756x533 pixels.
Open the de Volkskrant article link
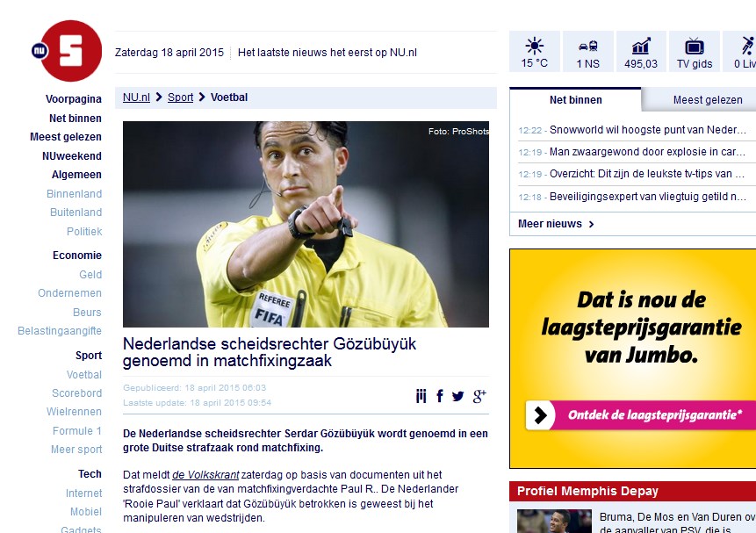[x=205, y=475]
